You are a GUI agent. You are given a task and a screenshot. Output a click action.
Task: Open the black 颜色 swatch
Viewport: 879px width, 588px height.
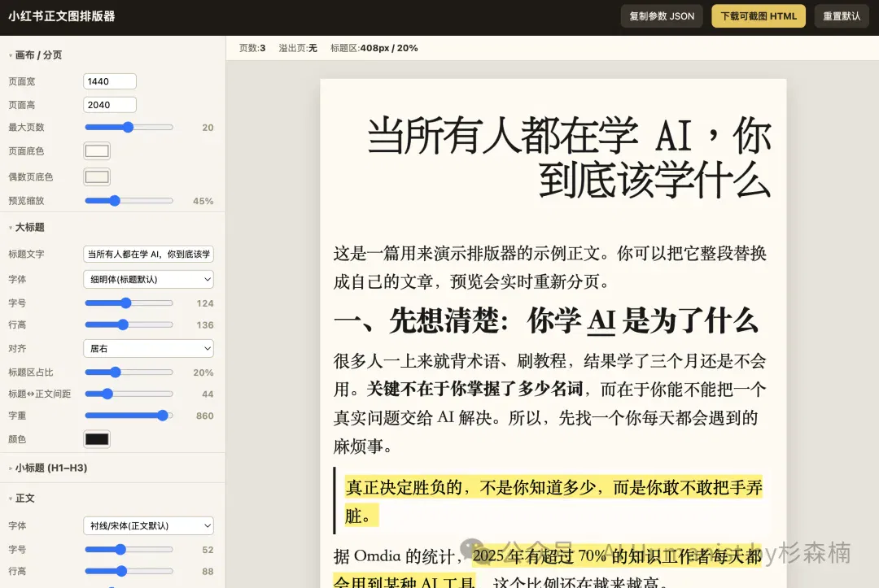pos(97,439)
